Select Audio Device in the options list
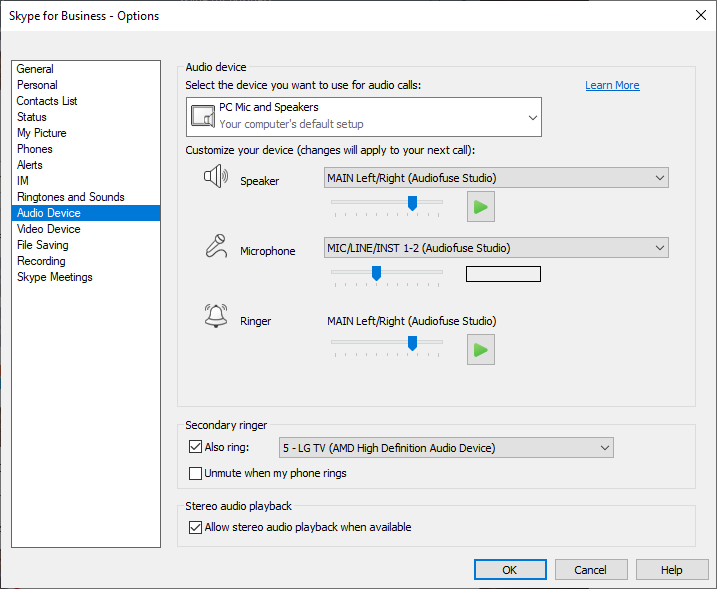Screen dimensions: 717x589 [86, 213]
